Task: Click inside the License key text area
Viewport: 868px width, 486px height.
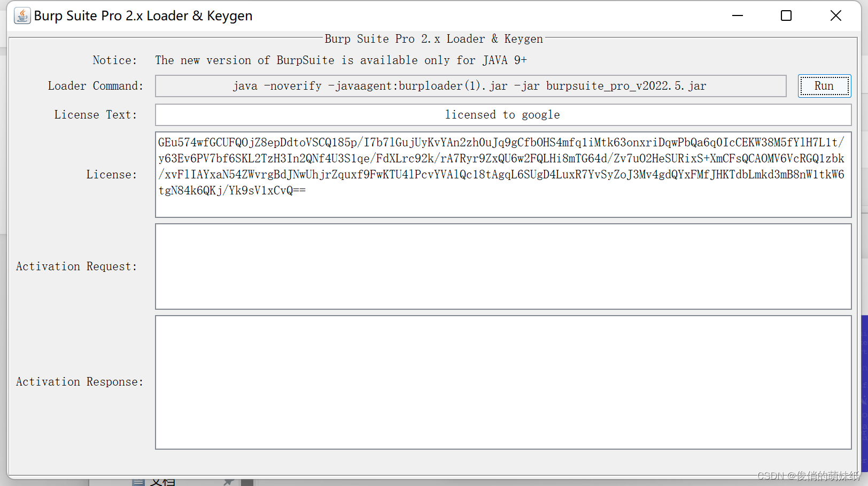Action: [503, 175]
